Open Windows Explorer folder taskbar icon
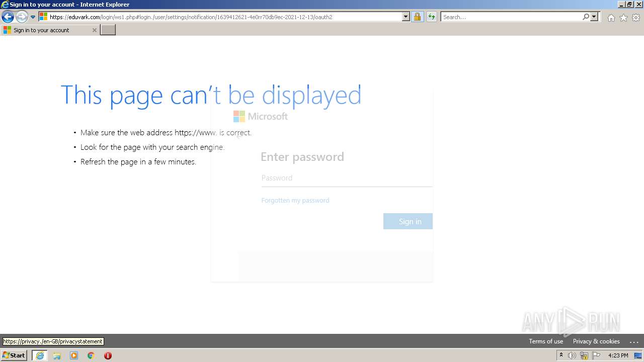644x362 pixels. 57,355
